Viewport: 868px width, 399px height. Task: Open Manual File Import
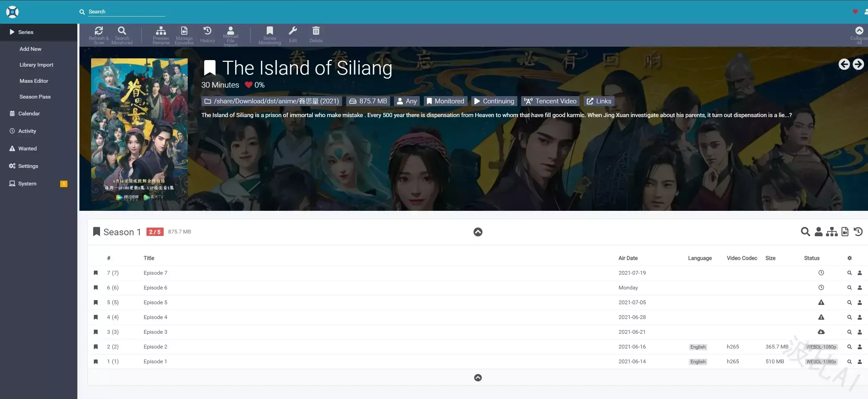231,36
